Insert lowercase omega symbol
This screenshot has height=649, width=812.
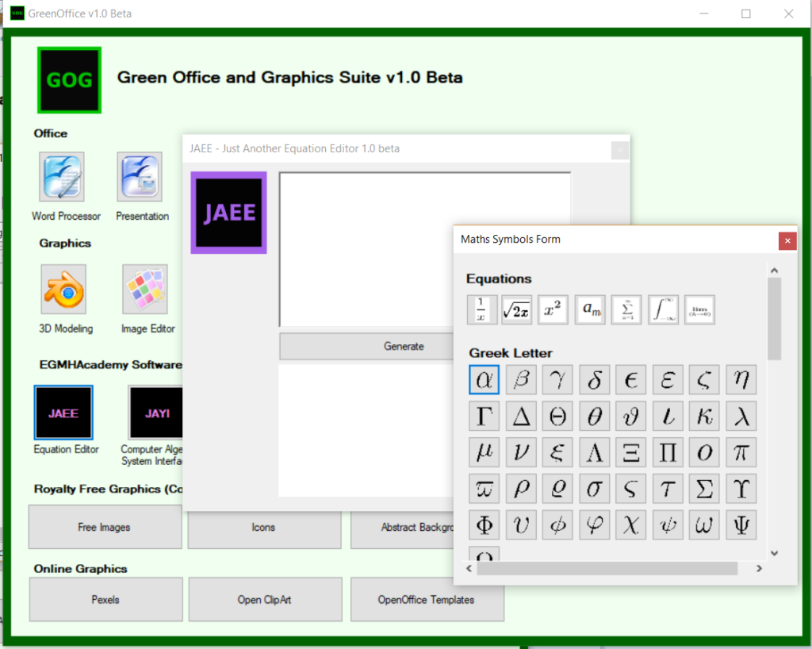704,524
